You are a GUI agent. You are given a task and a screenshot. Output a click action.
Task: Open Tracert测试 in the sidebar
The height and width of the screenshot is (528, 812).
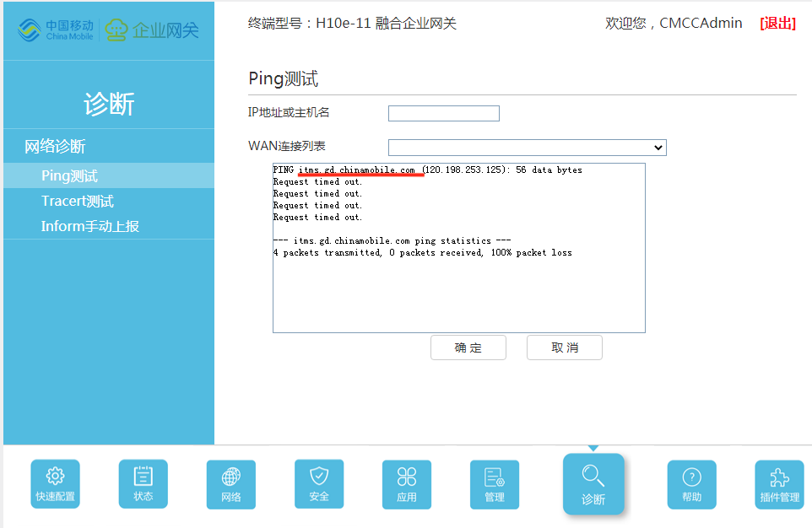pos(77,201)
